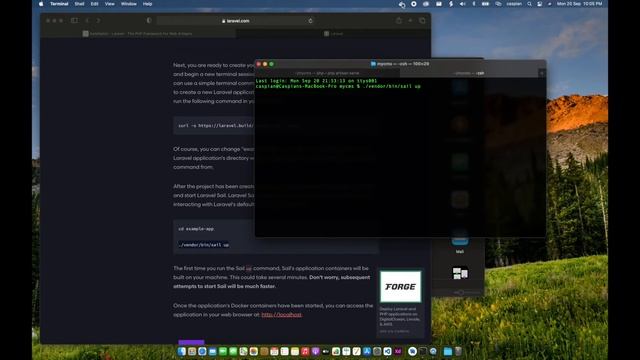Open the Edit menu
Image resolution: width=640 pixels, height=360 pixels.
(94, 4)
